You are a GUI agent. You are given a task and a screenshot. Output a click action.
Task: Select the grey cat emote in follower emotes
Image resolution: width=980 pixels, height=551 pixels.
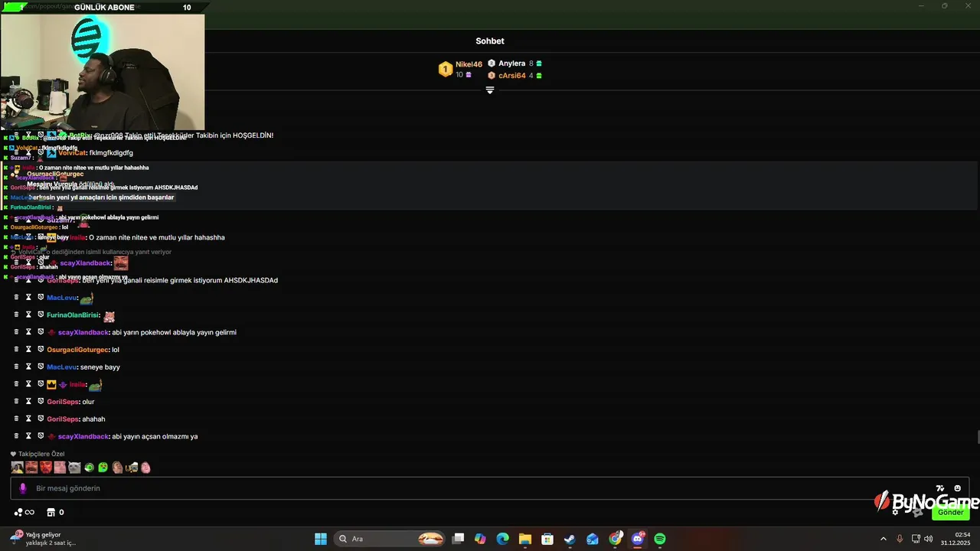tap(74, 467)
